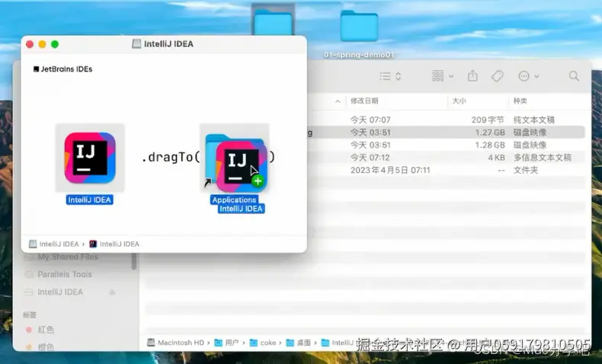This screenshot has height=364, width=602.
Task: Click the 多信息文本文稿 kind cell
Action: [542, 158]
